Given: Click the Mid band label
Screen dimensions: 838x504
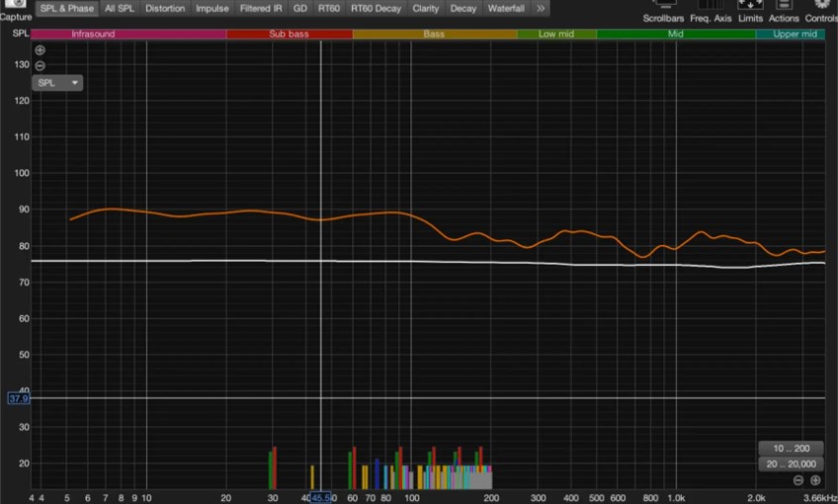Looking at the screenshot, I should [x=676, y=34].
